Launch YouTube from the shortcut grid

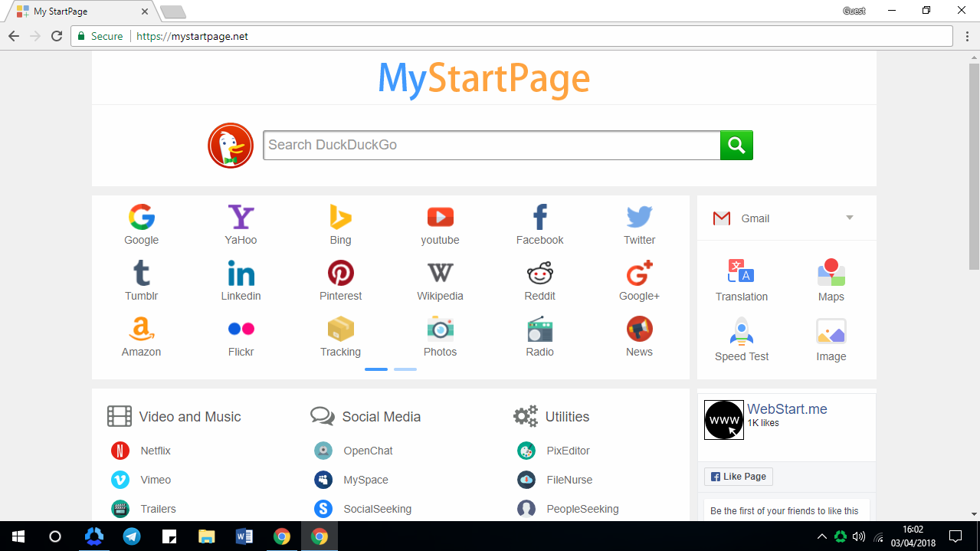pos(440,216)
